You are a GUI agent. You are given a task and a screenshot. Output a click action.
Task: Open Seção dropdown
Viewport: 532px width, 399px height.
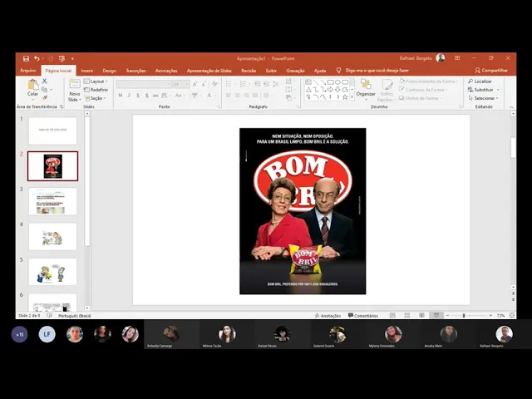pos(96,98)
